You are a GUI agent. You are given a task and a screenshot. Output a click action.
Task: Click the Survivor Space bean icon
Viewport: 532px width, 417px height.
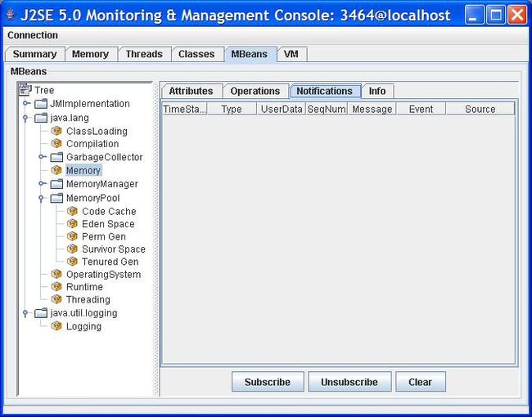[x=72, y=249]
